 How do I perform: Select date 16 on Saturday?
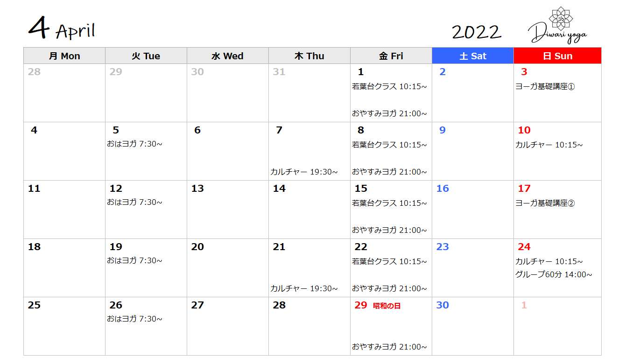(x=442, y=189)
